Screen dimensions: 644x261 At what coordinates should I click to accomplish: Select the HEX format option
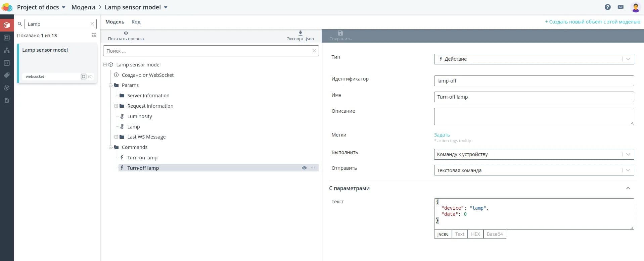click(x=475, y=234)
